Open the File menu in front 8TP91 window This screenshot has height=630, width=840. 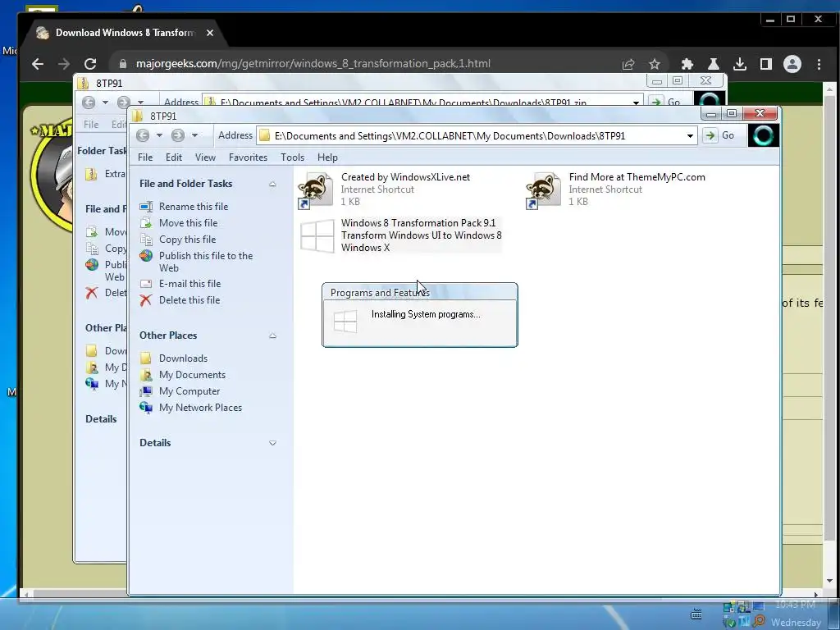[145, 157]
